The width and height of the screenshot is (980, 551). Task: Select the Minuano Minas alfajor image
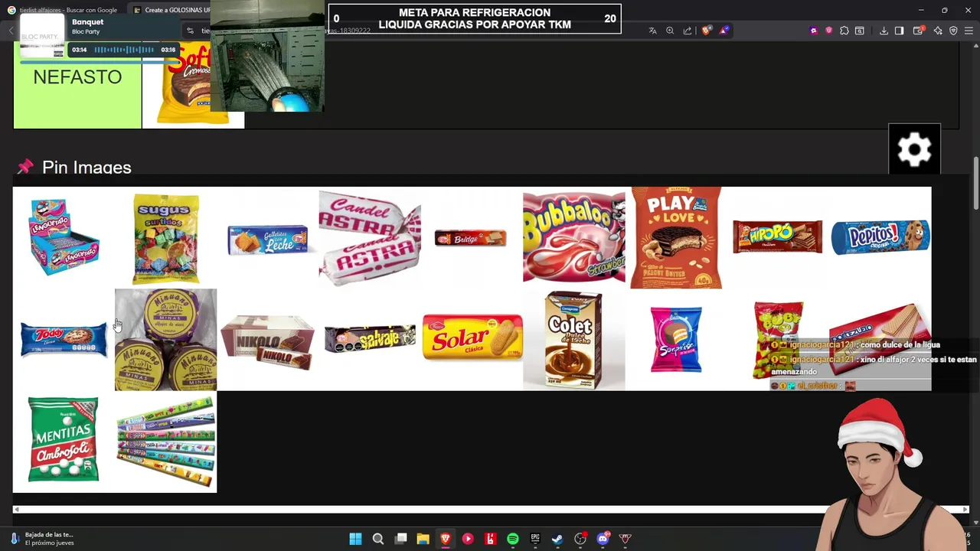165,340
